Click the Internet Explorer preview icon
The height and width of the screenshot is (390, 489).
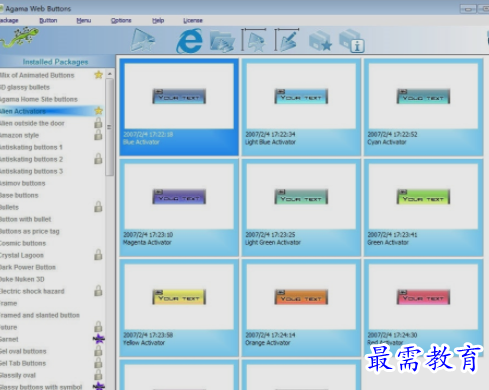[x=189, y=41]
